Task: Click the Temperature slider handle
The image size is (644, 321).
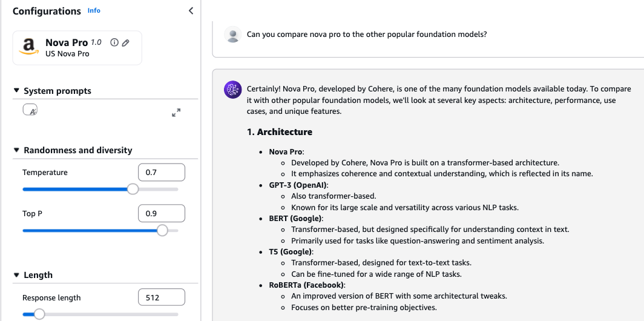Action: tap(133, 189)
